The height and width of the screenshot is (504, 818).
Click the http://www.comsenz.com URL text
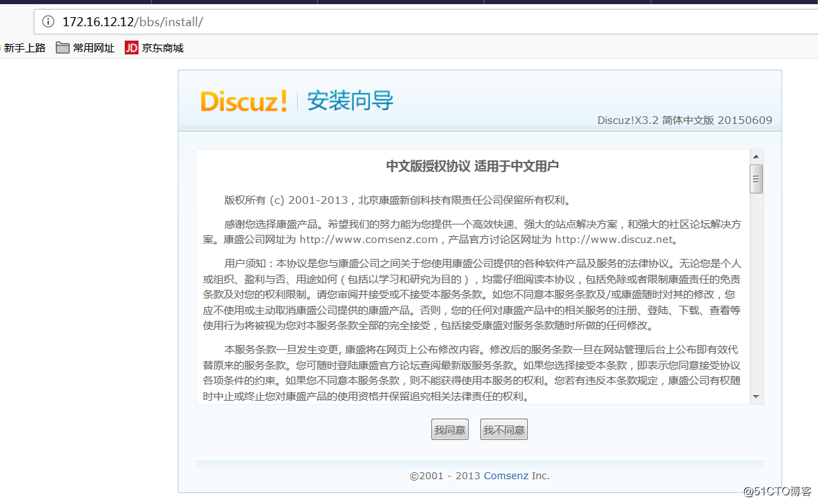(368, 240)
